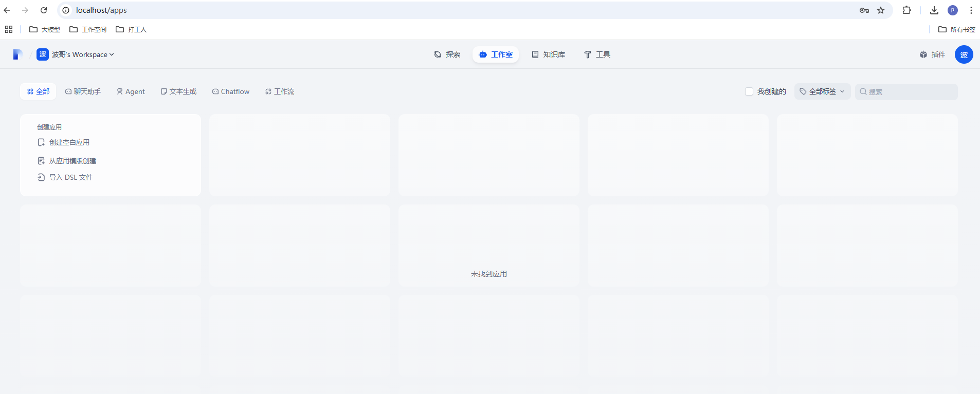
Task: Click 从应用模版创建 option
Action: 72,161
